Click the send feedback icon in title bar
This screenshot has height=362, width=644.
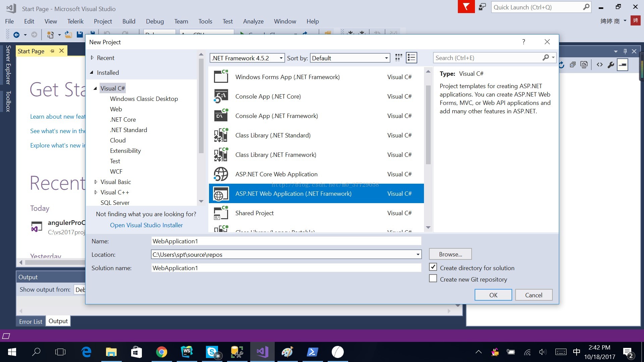pyautogui.click(x=482, y=7)
